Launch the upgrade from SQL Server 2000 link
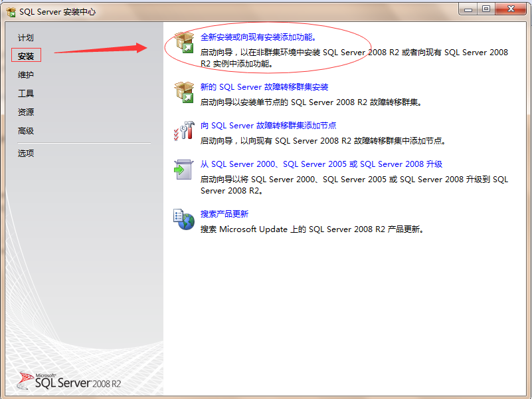 pyautogui.click(x=321, y=164)
